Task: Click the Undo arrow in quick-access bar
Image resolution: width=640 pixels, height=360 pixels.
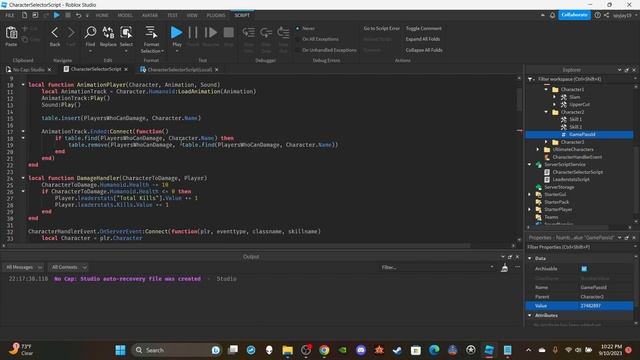Action: 78,15
